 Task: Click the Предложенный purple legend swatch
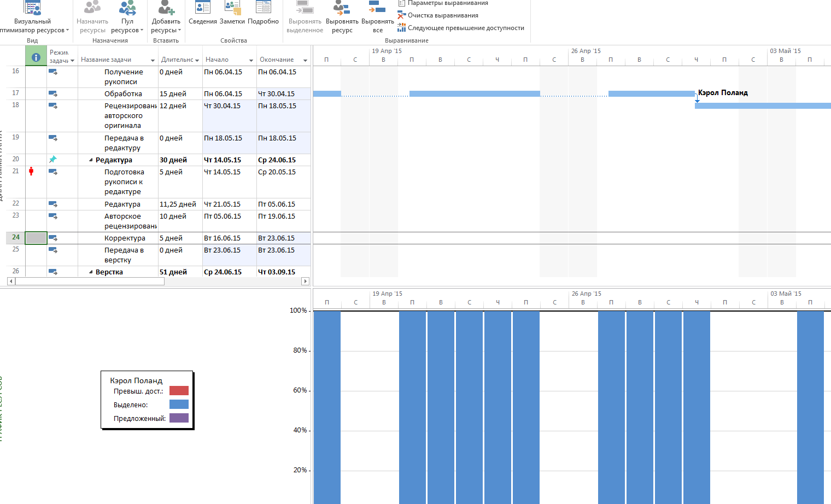[179, 418]
